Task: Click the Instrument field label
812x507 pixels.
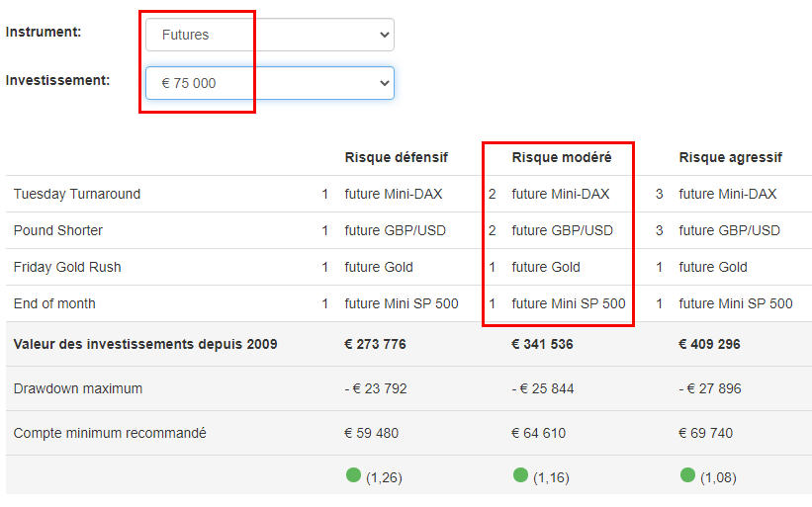Action: 44,32
